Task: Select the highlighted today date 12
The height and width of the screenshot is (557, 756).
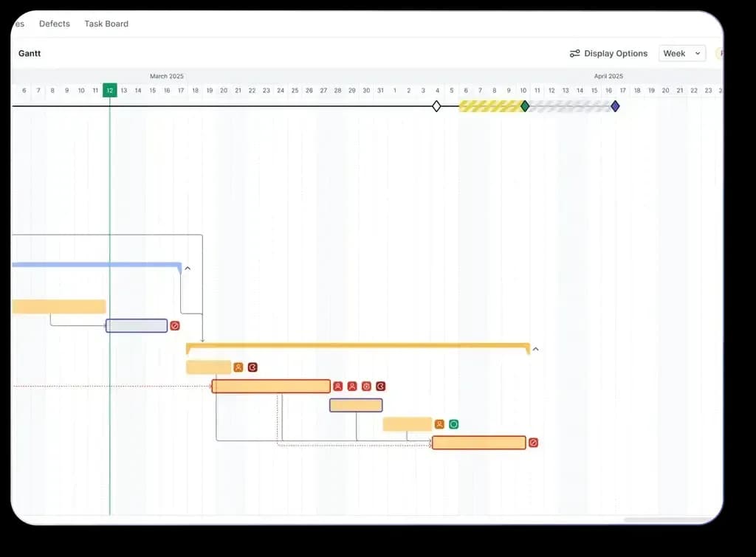Action: [x=110, y=90]
